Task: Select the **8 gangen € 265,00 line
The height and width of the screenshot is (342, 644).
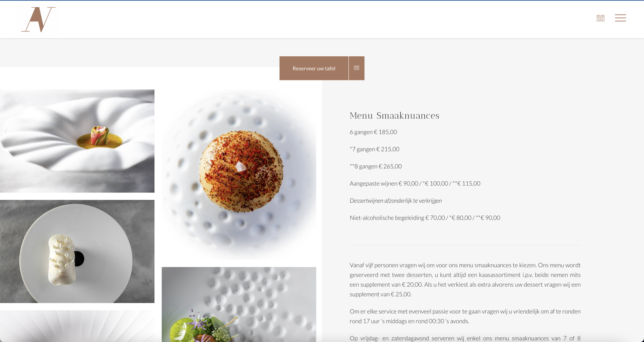Action: (x=376, y=166)
